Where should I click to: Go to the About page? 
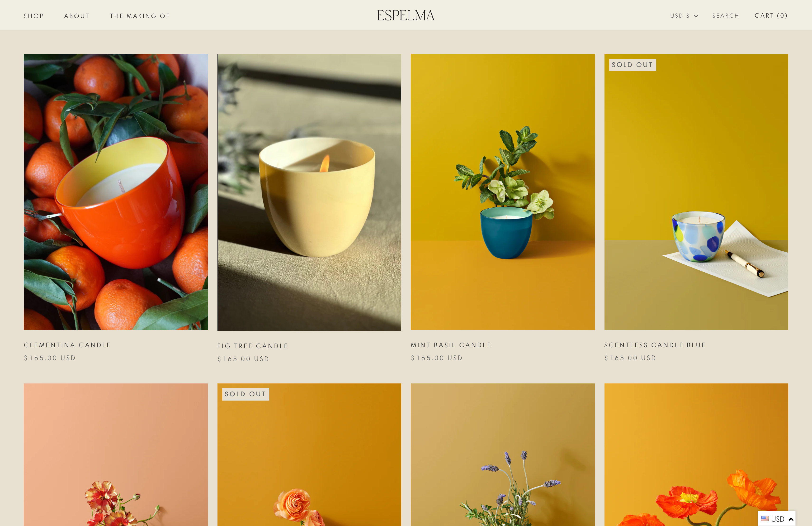(x=77, y=16)
